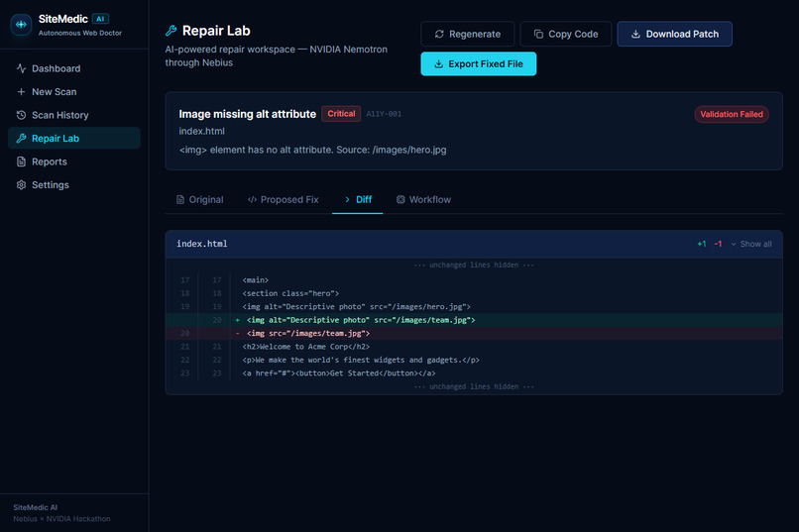Click the Get Started button code line

(x=474, y=373)
